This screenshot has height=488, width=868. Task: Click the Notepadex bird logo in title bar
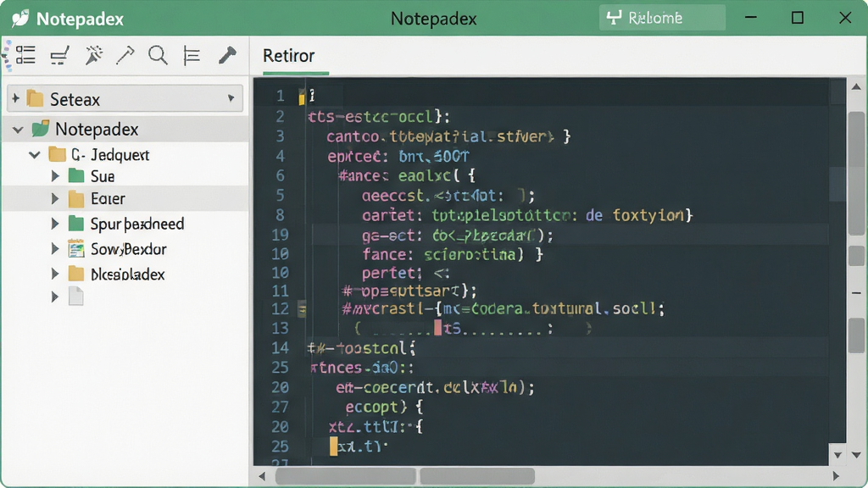pyautogui.click(x=20, y=19)
